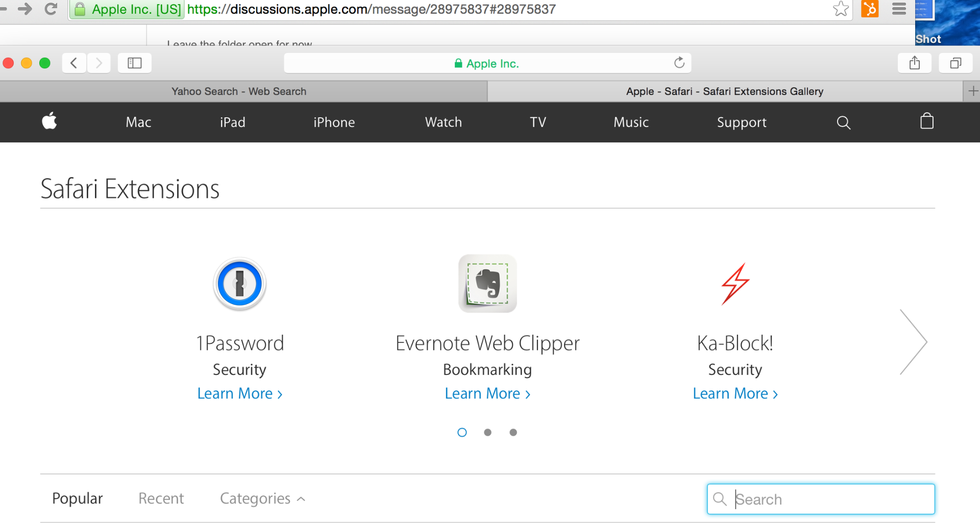The image size is (980, 526).
Task: Click the Apple logo in the navigation bar
Action: point(49,122)
